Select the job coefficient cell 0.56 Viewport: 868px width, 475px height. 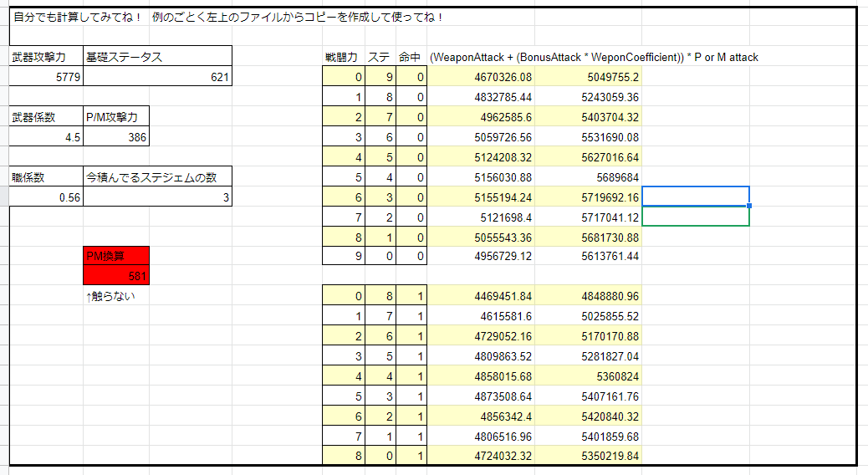coord(47,197)
